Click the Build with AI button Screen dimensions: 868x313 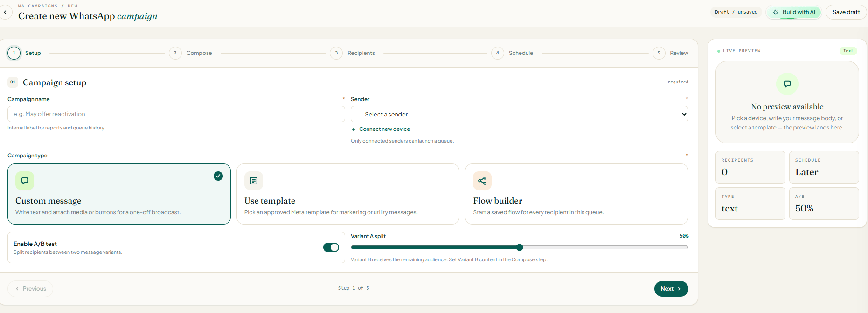pyautogui.click(x=794, y=12)
